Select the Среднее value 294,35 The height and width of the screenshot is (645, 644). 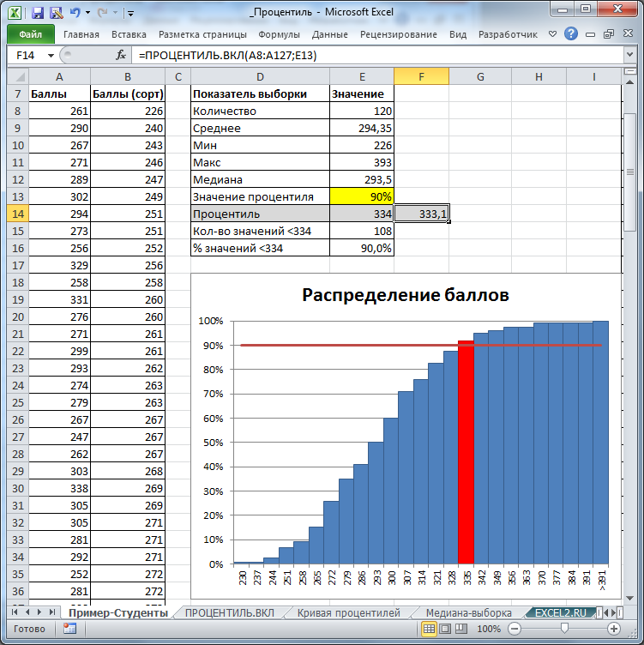[362, 128]
